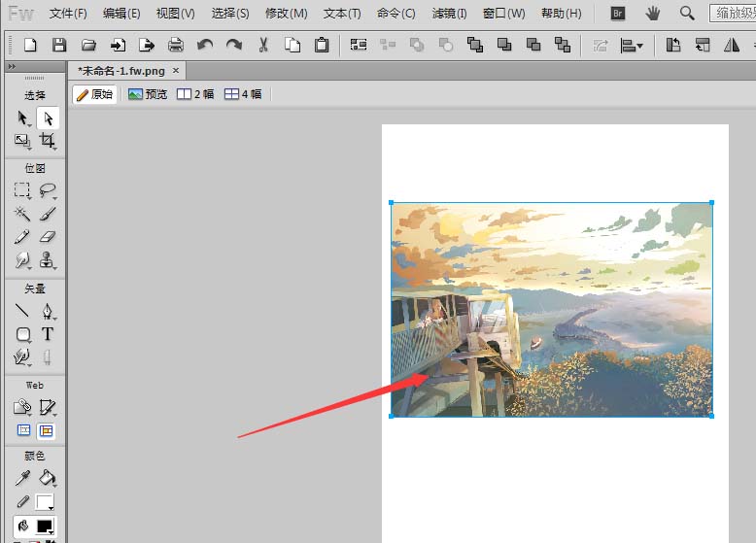The image size is (756, 543).
Task: Select the Marquee tool
Action: [22, 189]
